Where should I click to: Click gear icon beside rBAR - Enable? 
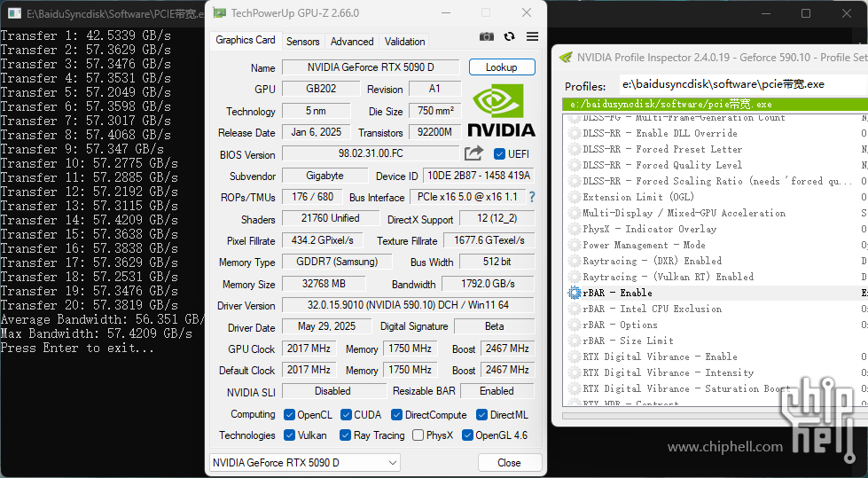(574, 293)
